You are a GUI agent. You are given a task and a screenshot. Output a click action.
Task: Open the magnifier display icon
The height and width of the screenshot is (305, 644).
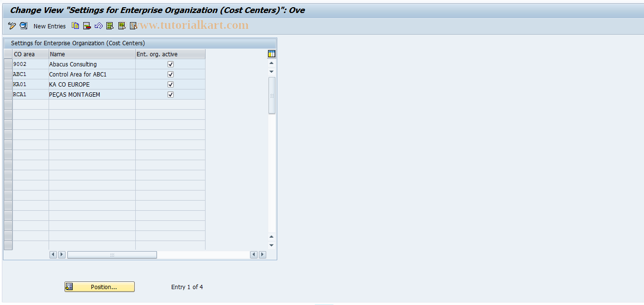[24, 26]
